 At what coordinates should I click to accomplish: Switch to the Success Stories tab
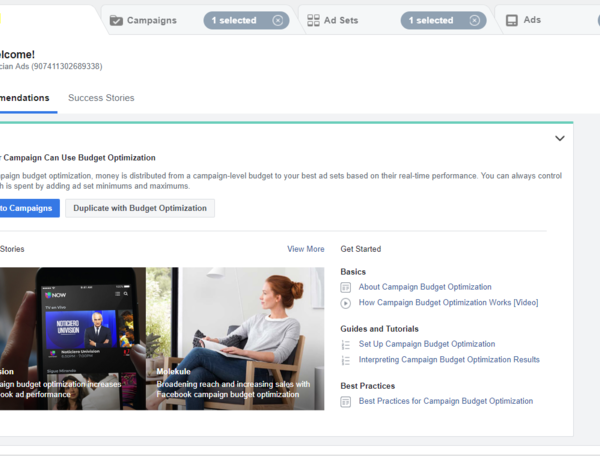click(x=101, y=98)
